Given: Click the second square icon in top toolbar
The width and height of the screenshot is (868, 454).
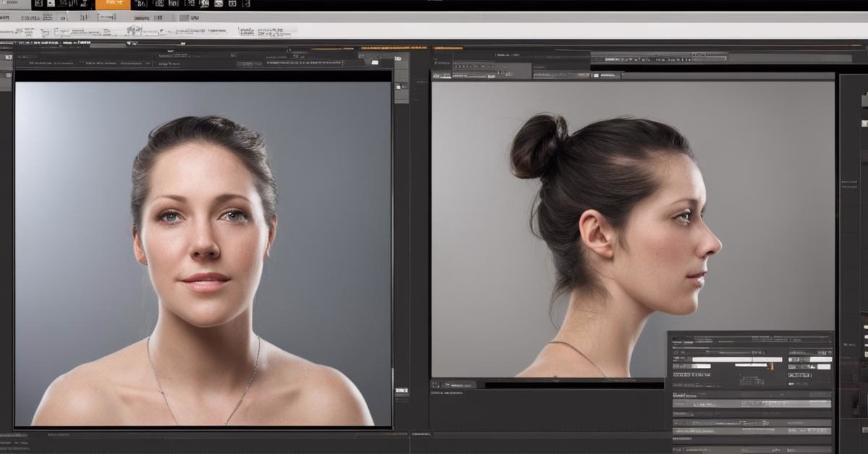Looking at the screenshot, I should [x=51, y=4].
